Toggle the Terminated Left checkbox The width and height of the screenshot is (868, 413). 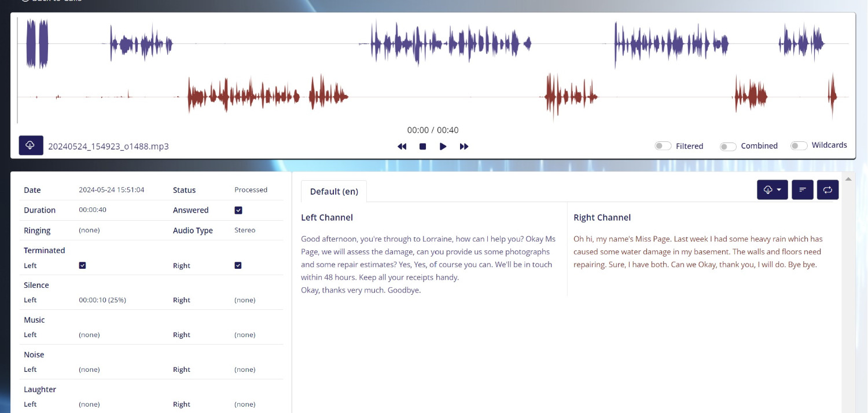(82, 265)
